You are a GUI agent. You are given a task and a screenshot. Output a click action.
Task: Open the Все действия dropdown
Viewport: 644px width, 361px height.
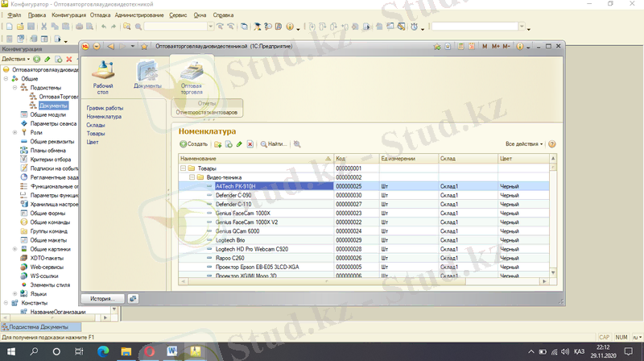[524, 144]
